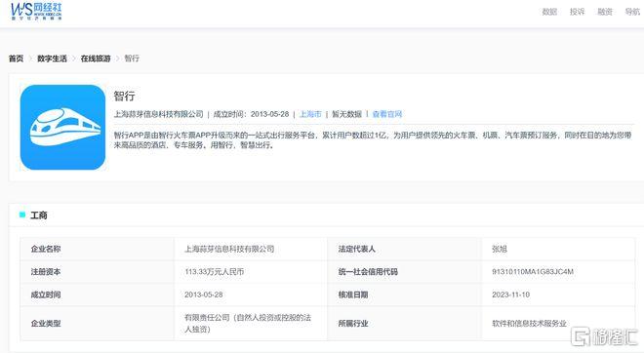Click the 所属行业 table label
This screenshot has height=353, width=644.
click(353, 324)
